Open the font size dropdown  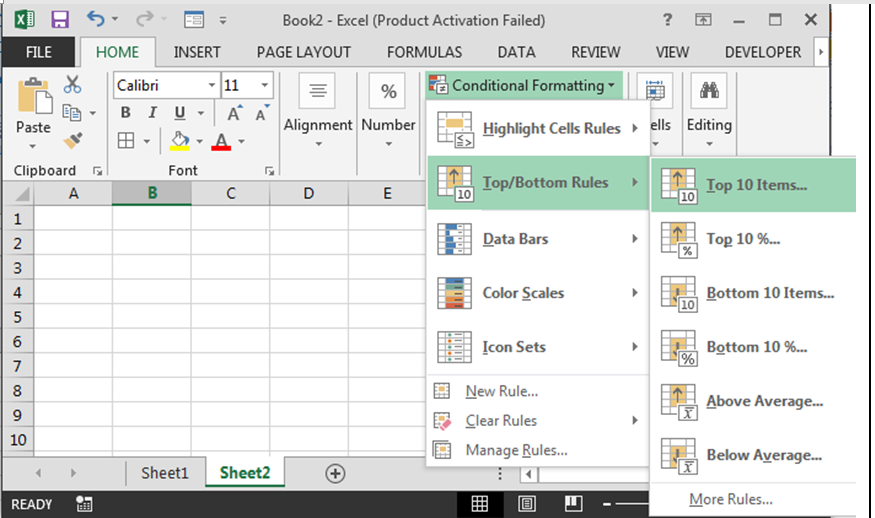pyautogui.click(x=265, y=86)
